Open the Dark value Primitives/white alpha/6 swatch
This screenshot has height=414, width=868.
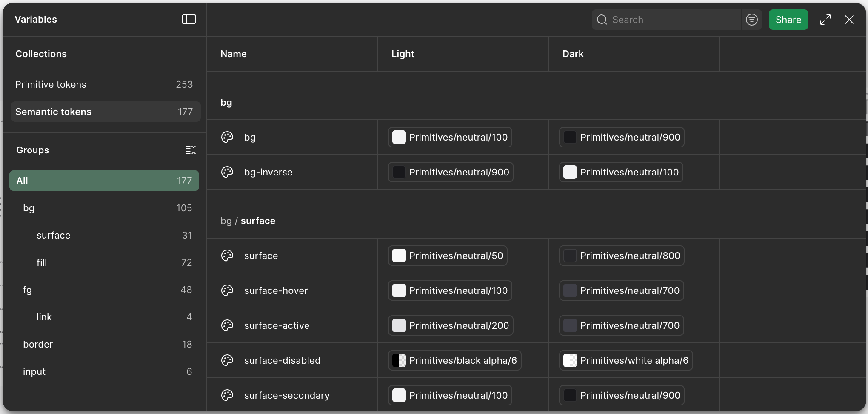pyautogui.click(x=625, y=360)
